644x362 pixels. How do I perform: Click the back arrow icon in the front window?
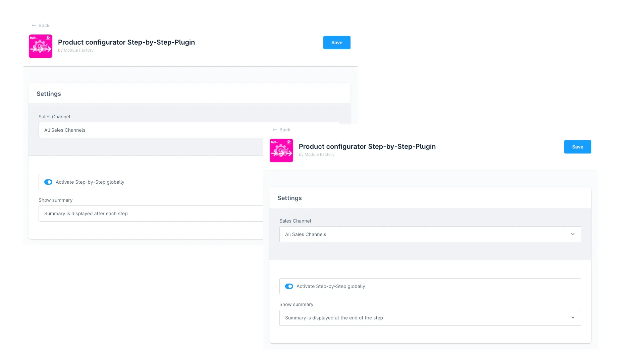275,130
